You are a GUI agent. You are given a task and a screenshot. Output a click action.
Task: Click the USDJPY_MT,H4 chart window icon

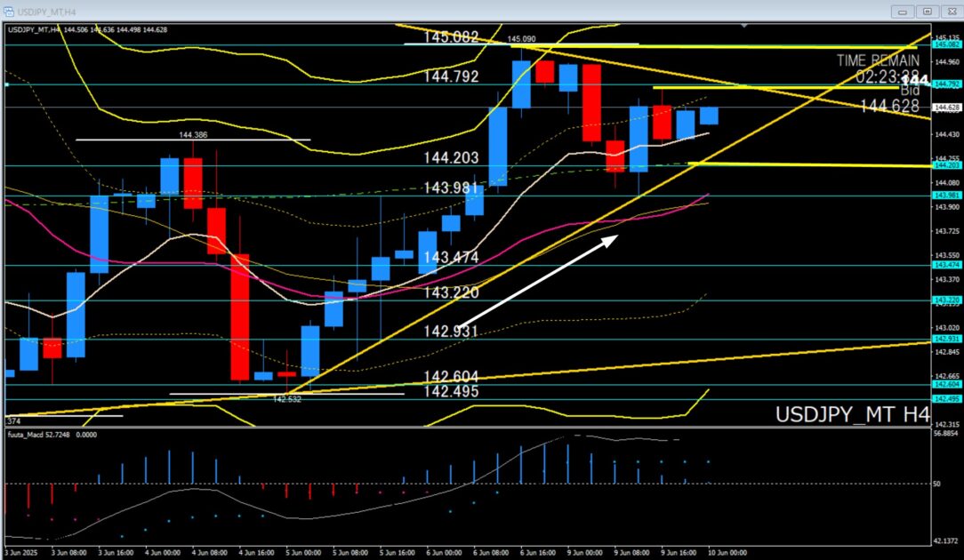point(11,12)
